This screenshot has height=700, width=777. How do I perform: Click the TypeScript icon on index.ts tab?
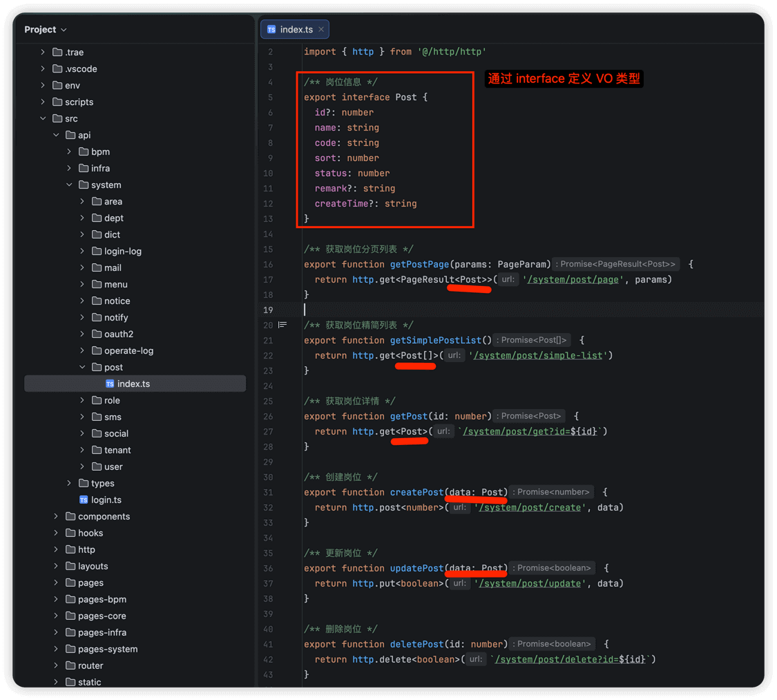[271, 30]
